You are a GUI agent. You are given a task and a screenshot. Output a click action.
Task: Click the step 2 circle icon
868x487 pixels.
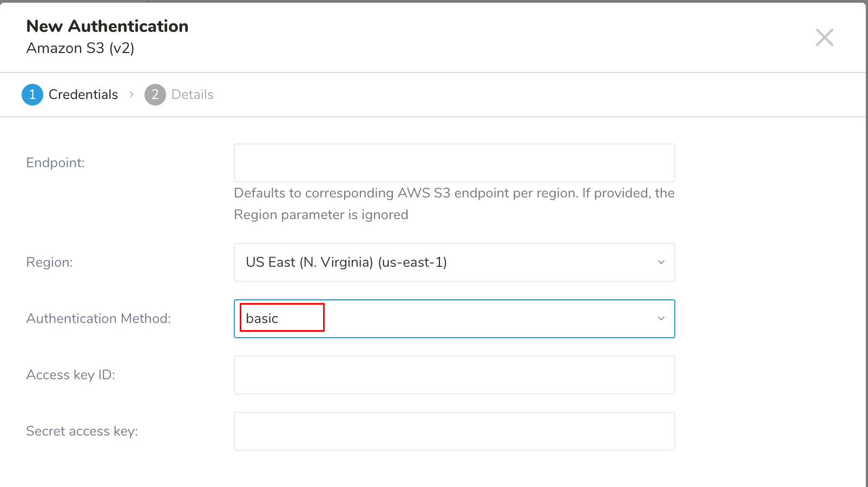[x=155, y=95]
